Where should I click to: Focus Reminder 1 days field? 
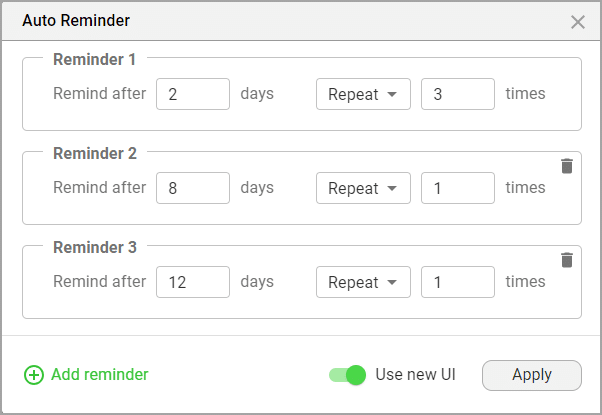193,94
